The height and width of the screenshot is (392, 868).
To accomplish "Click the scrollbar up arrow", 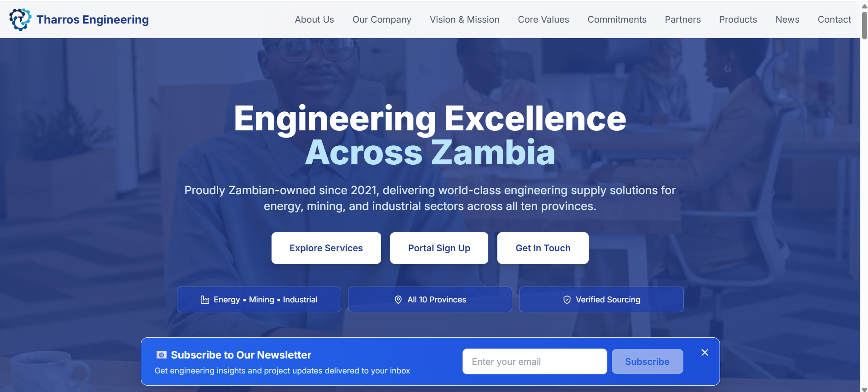I will coord(864,6).
